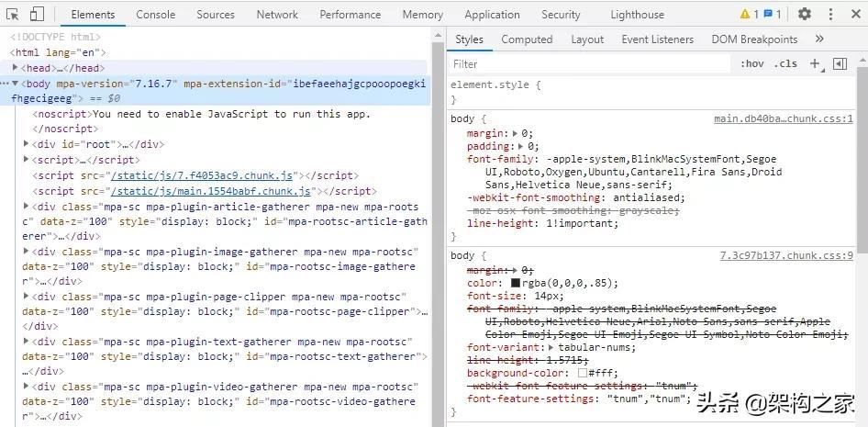The height and width of the screenshot is (427, 868).
Task: Expand the mpa-plugin-image-gatherer div node
Action: 27,252
